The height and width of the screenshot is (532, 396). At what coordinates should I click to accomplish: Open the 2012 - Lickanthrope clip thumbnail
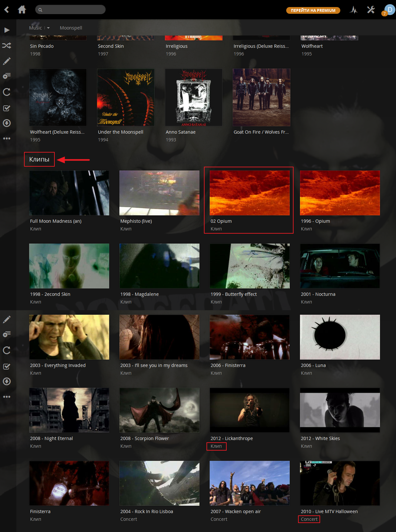point(250,410)
